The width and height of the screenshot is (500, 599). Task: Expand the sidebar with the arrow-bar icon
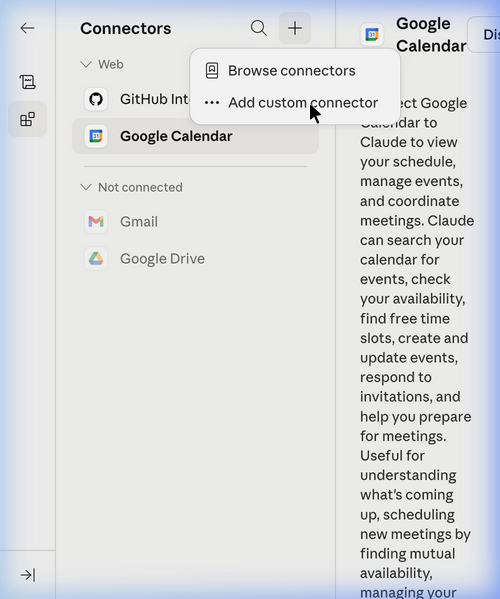coord(28,575)
